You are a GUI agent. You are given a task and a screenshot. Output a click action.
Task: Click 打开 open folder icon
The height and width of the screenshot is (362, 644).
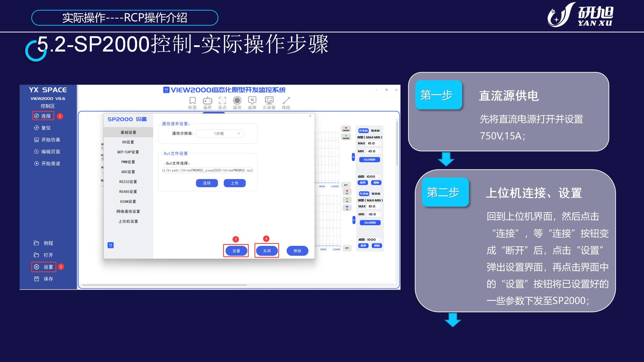pos(36,255)
